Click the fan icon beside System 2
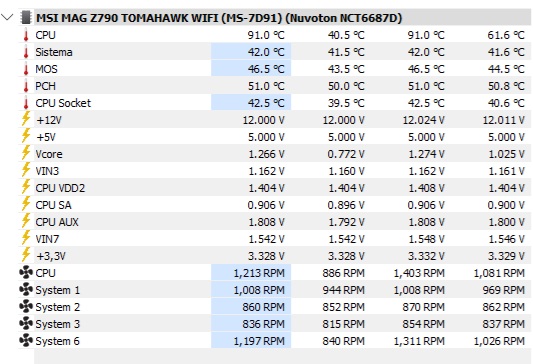533x364 pixels. click(x=26, y=307)
